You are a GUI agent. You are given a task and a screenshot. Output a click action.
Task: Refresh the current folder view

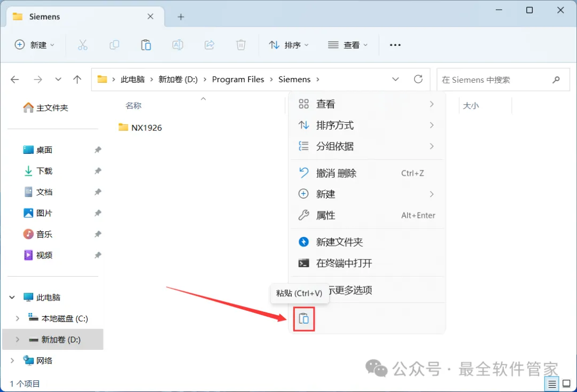point(418,79)
